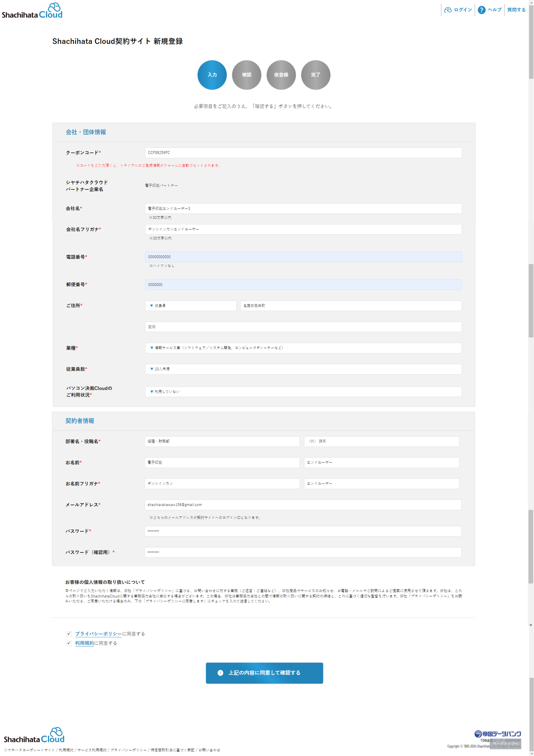Click the 確認 step circle
This screenshot has height=756, width=534.
click(x=247, y=75)
